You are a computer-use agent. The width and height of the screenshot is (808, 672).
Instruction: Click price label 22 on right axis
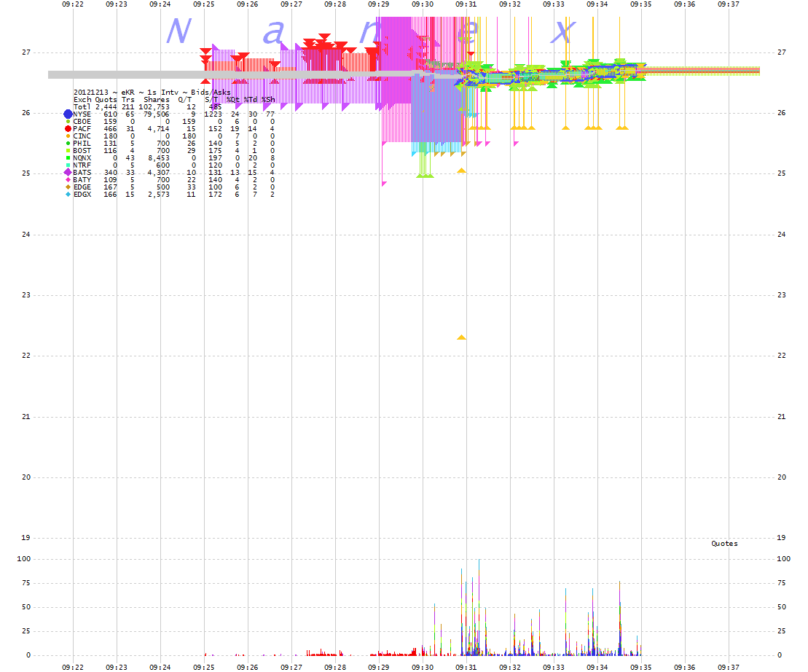(782, 356)
